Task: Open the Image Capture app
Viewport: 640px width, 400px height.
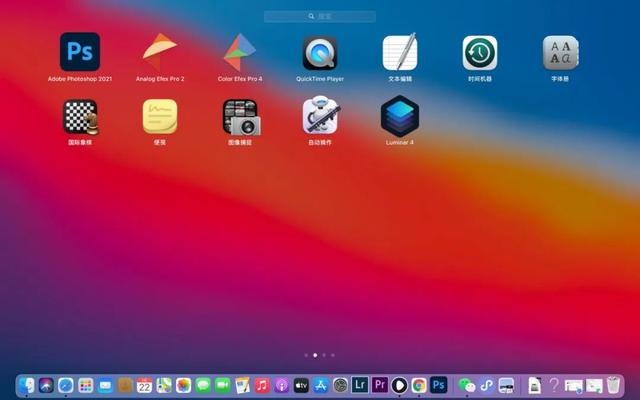Action: [x=241, y=117]
